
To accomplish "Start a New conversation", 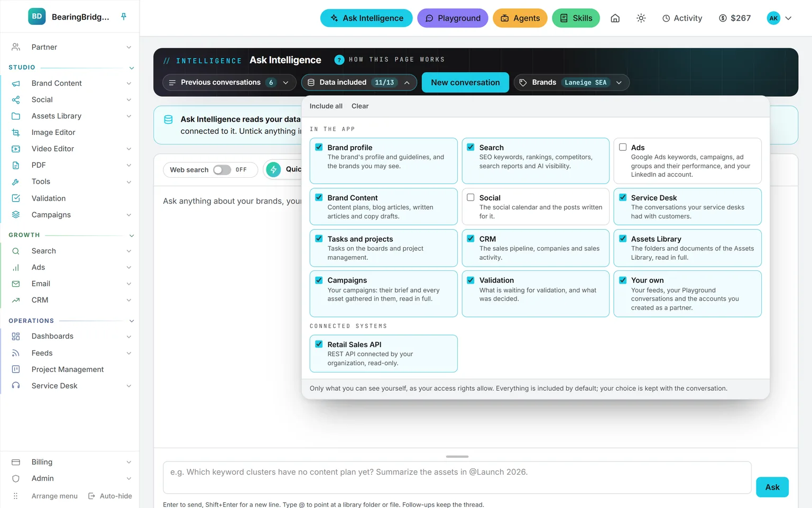I will tap(465, 83).
